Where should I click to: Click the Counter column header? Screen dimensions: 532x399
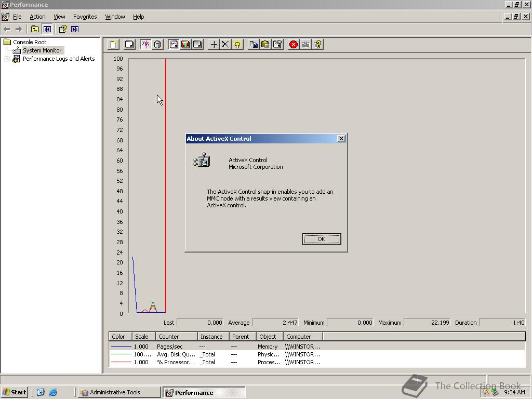click(177, 337)
